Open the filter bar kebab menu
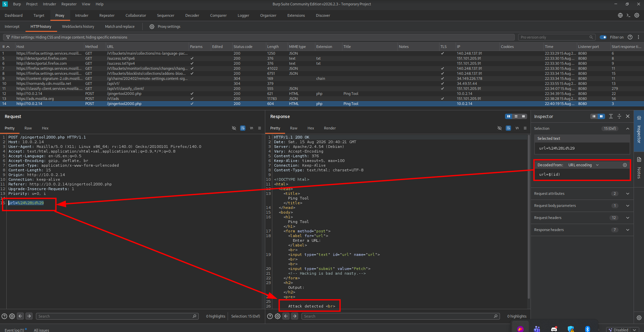Image resolution: width=644 pixels, height=332 pixels. [638, 37]
